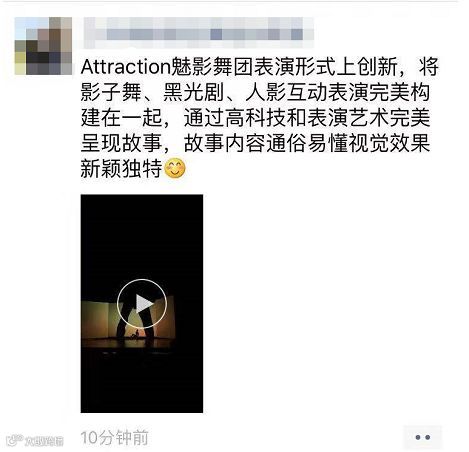Click the text line starting with "建在一起"
Screen dimensions: 469x452
[255, 118]
